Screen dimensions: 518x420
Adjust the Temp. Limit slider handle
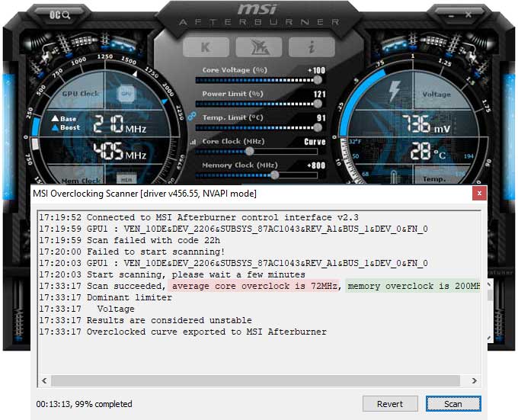tap(318, 127)
